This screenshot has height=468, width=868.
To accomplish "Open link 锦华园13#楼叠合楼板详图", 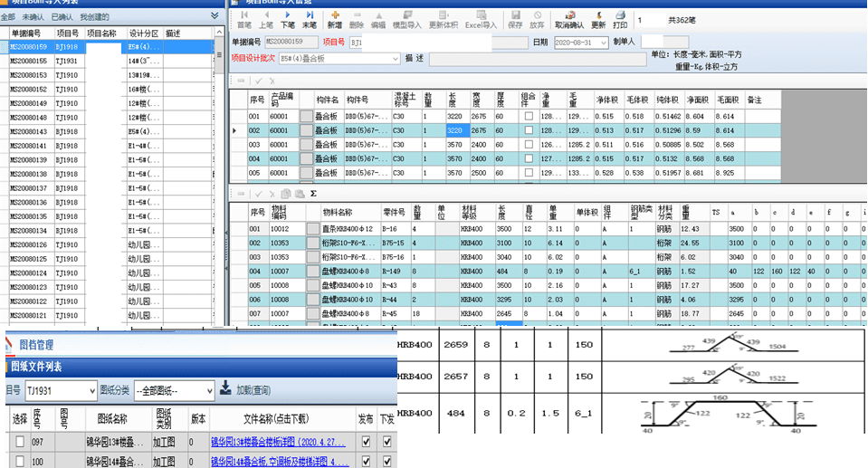I will pos(279,442).
